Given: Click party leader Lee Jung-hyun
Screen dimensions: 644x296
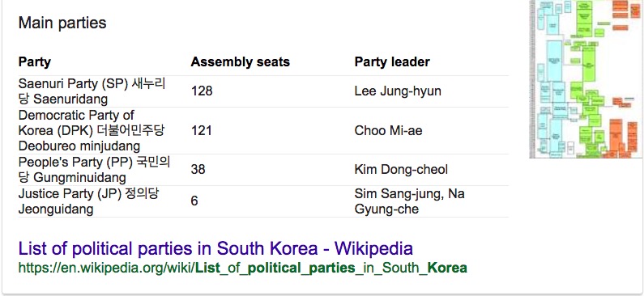Looking at the screenshot, I should point(398,91).
